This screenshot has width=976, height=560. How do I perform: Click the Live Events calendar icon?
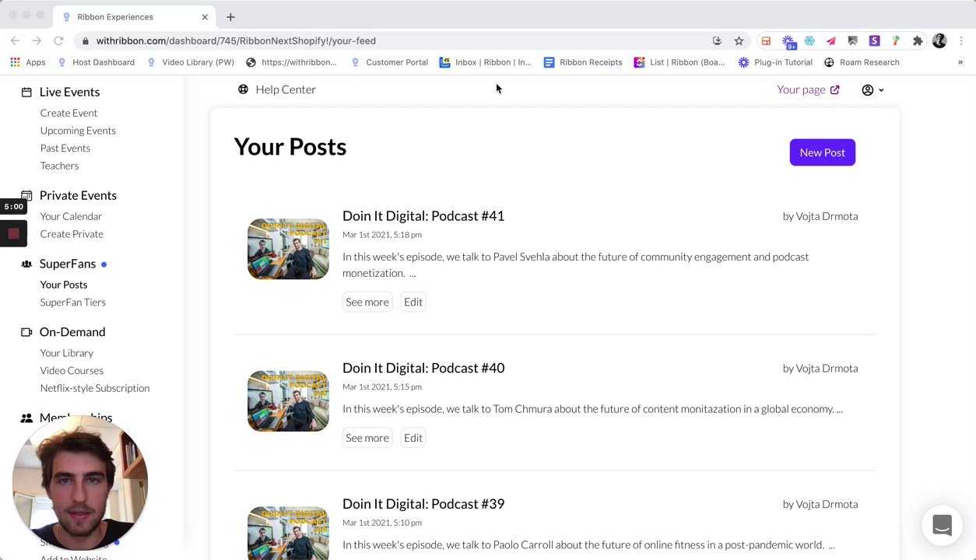coord(26,92)
